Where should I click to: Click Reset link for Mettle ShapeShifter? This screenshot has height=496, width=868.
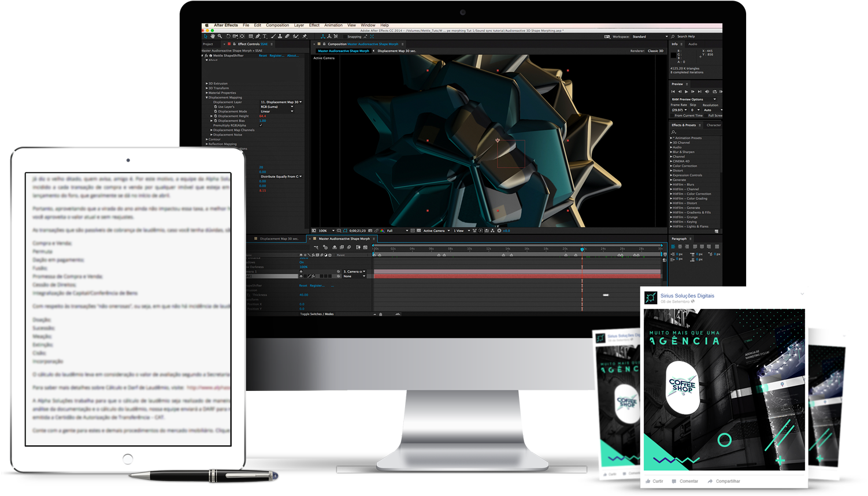click(263, 56)
